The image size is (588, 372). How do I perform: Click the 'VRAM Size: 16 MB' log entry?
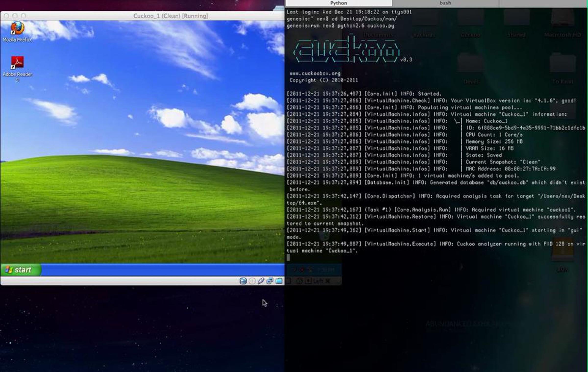point(400,148)
